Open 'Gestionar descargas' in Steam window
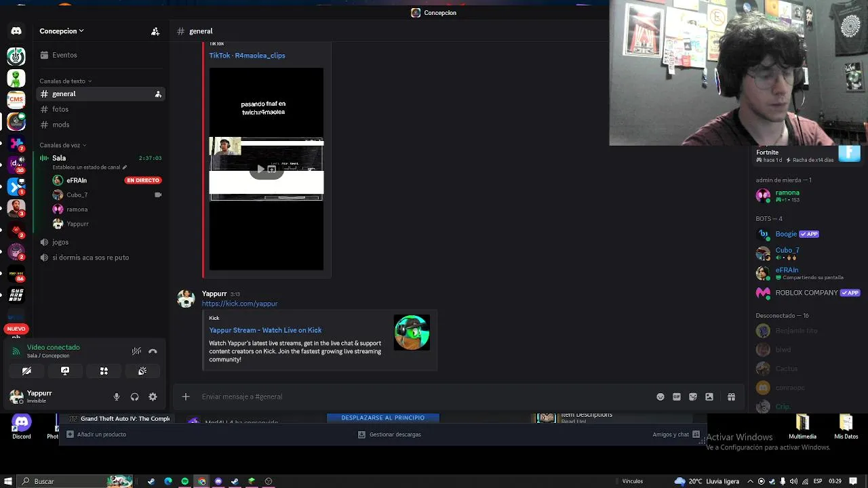 click(389, 434)
